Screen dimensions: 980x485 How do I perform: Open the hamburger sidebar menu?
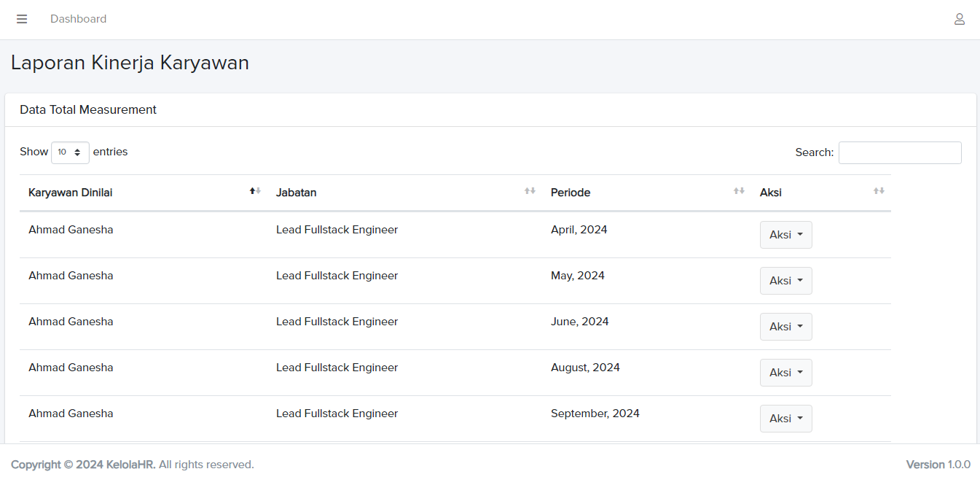pos(22,19)
